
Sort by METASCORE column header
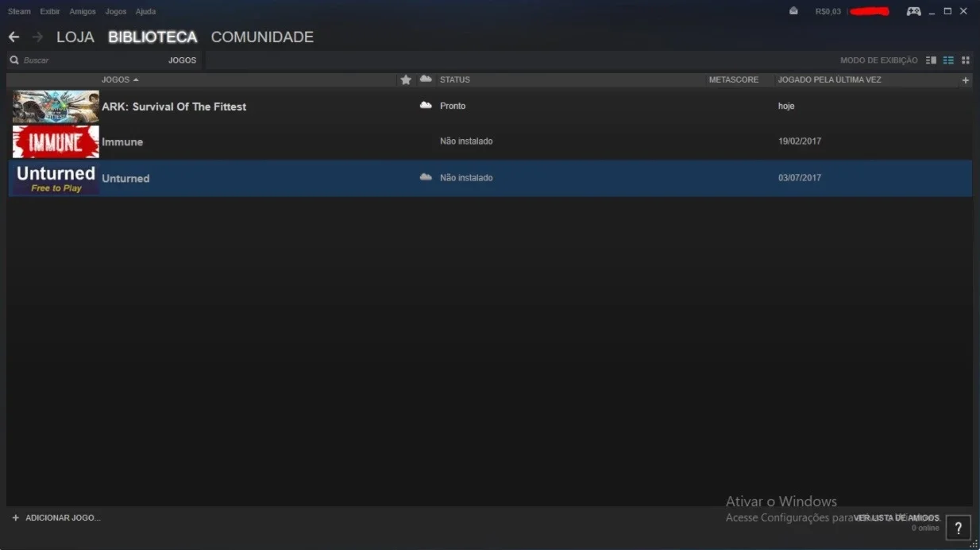734,80
